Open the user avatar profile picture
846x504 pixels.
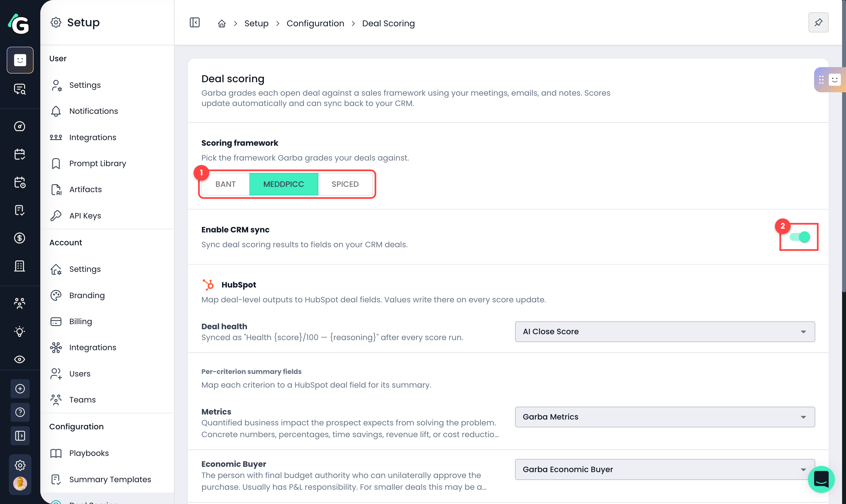(20, 484)
